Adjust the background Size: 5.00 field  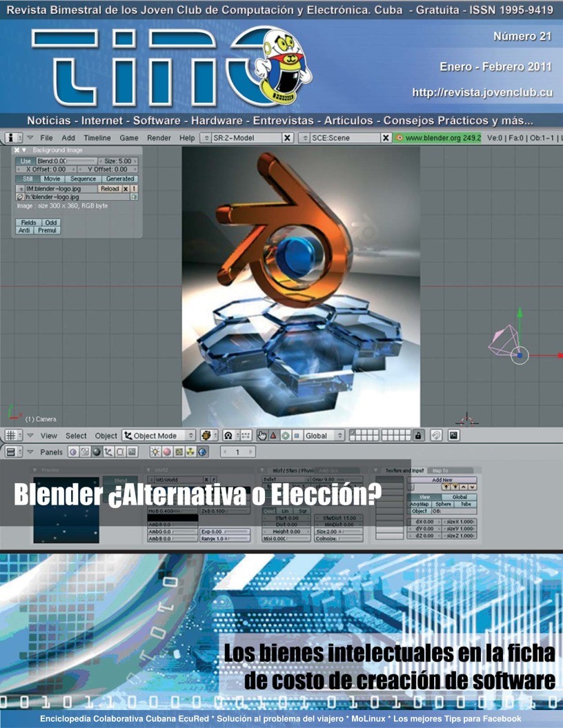click(118, 161)
